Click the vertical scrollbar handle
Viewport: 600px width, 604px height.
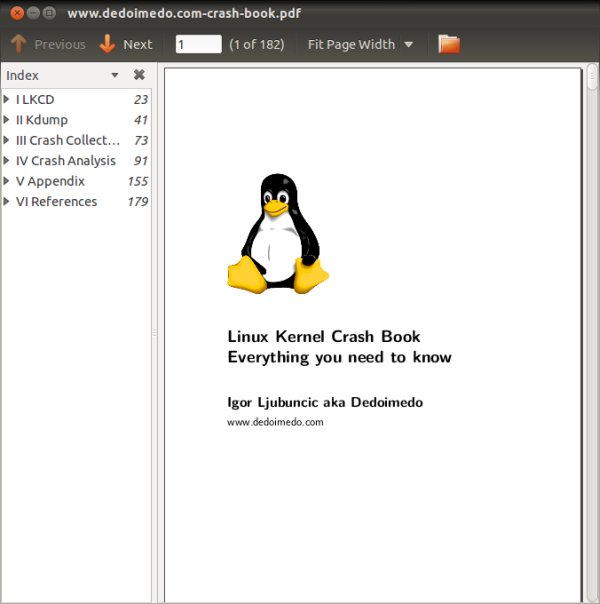point(593,77)
